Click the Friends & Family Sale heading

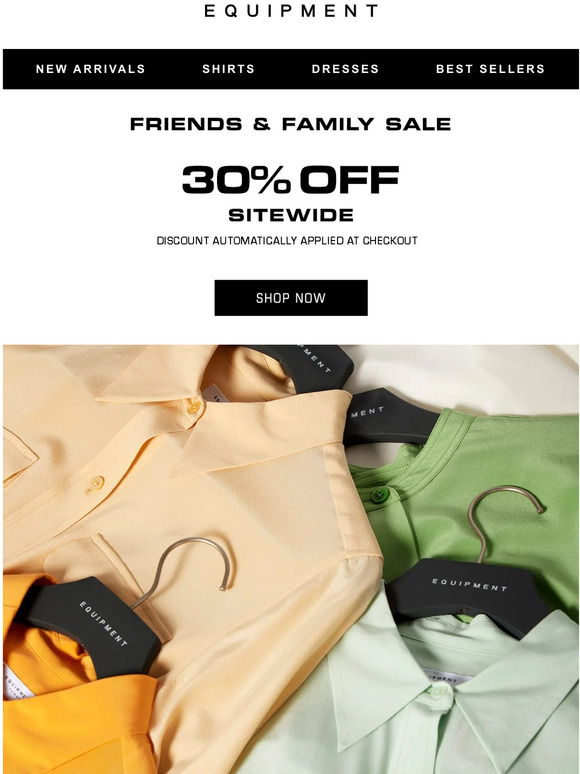[x=291, y=124]
